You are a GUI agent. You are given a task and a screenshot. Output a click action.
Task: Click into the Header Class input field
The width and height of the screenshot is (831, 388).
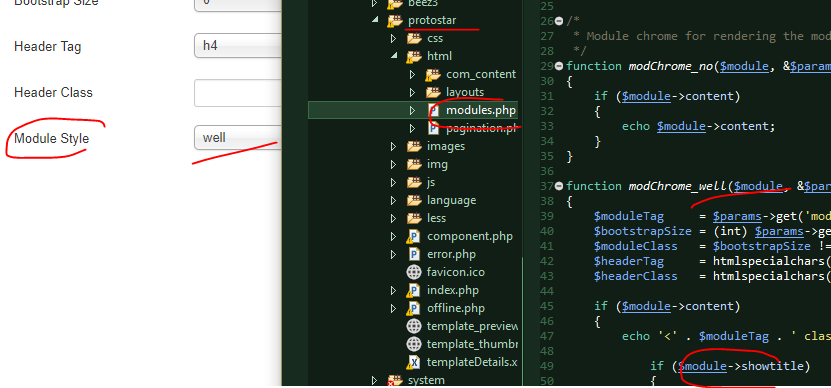tap(237, 92)
